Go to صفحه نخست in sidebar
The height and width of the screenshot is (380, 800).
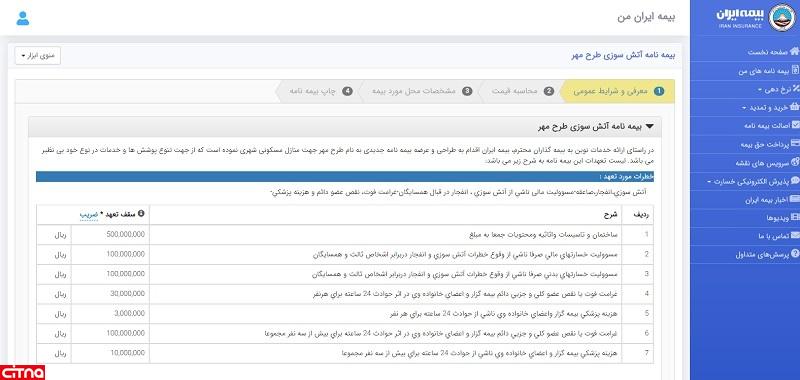click(x=768, y=52)
